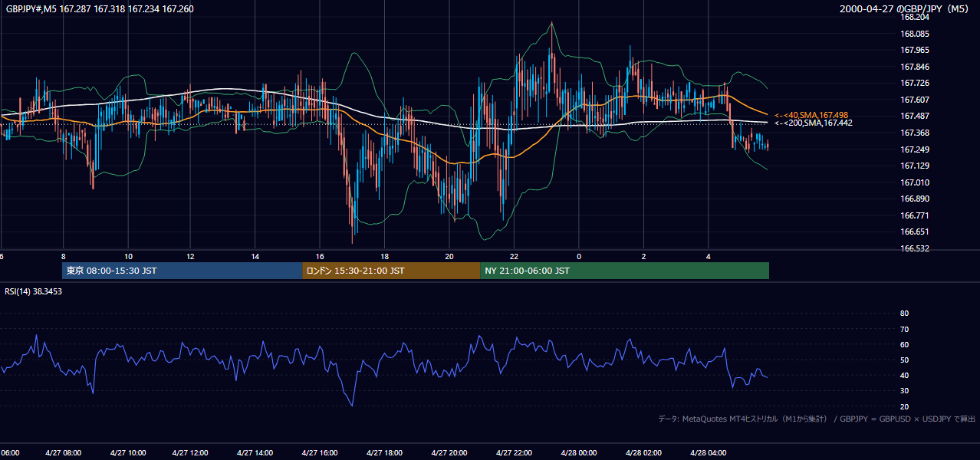Image resolution: width=980 pixels, height=460 pixels.
Task: Click the RSI scale value 30
Action: click(x=904, y=391)
